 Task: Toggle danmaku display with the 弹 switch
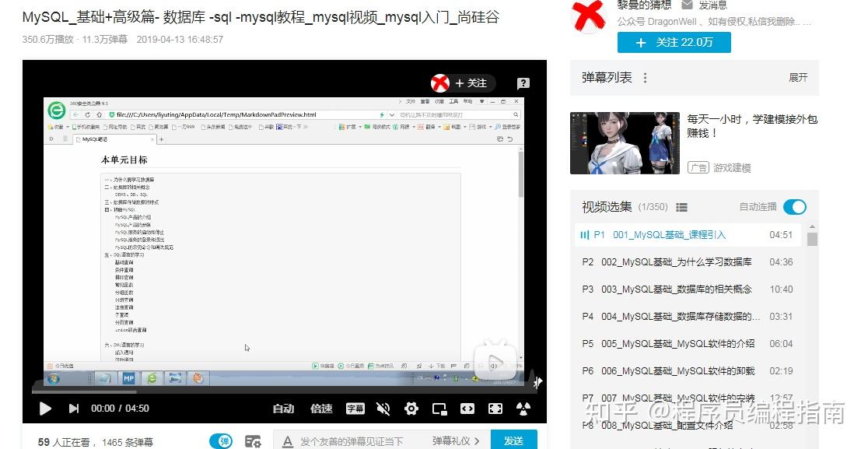[x=221, y=440]
